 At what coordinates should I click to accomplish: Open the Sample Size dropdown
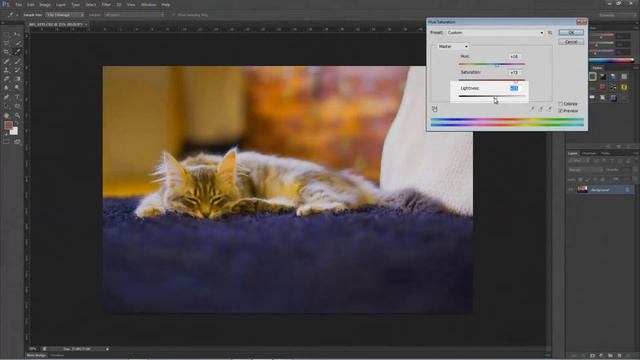coord(65,15)
